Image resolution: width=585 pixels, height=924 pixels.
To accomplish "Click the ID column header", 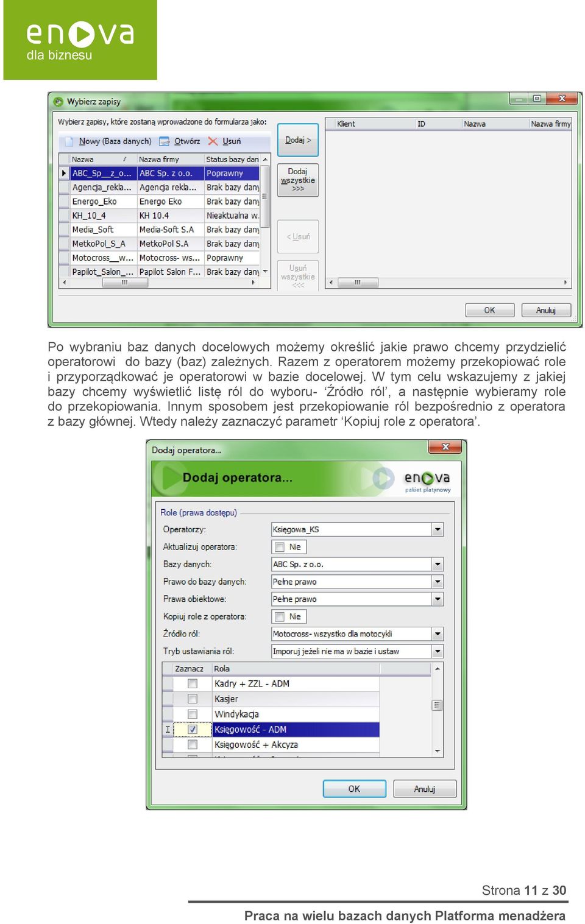I will (438, 124).
